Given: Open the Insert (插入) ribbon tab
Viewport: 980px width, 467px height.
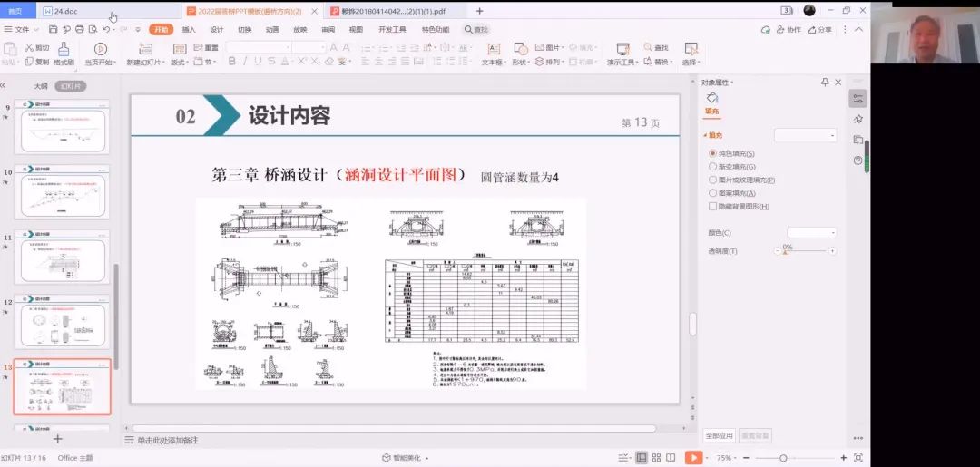Looking at the screenshot, I should [x=188, y=29].
